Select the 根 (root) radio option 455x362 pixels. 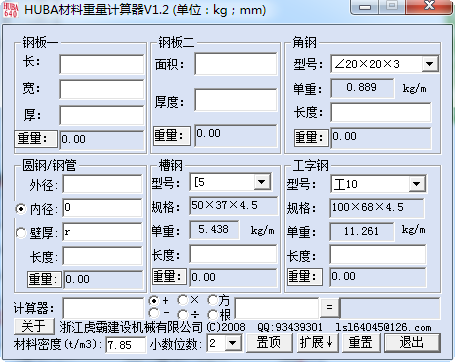click(x=213, y=314)
